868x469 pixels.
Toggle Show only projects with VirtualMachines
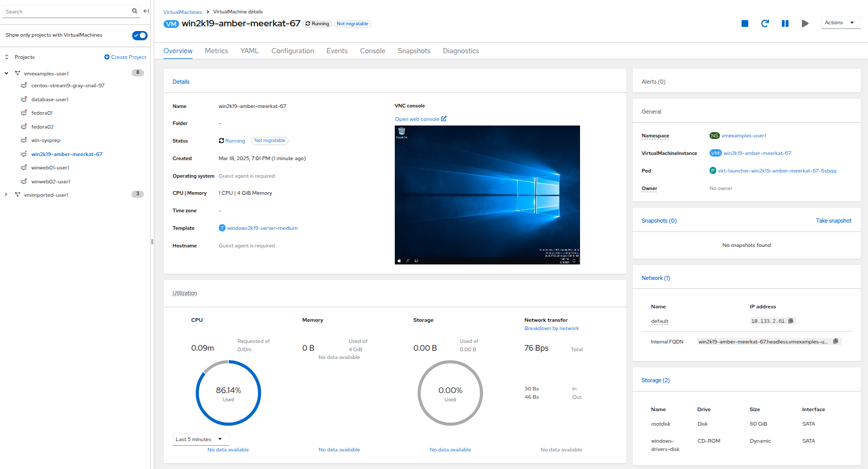[x=139, y=35]
